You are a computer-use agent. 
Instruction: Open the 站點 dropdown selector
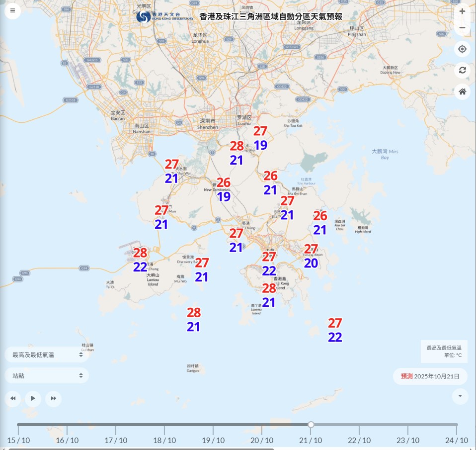click(x=47, y=375)
